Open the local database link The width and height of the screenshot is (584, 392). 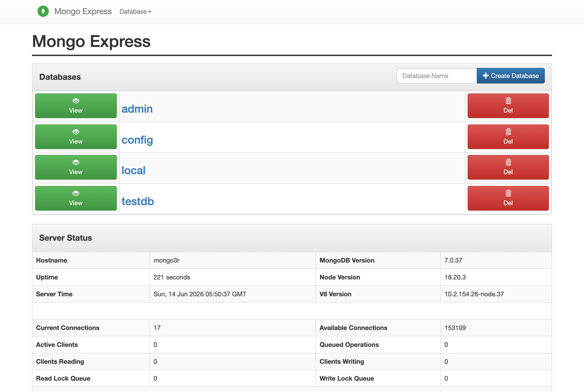click(133, 170)
